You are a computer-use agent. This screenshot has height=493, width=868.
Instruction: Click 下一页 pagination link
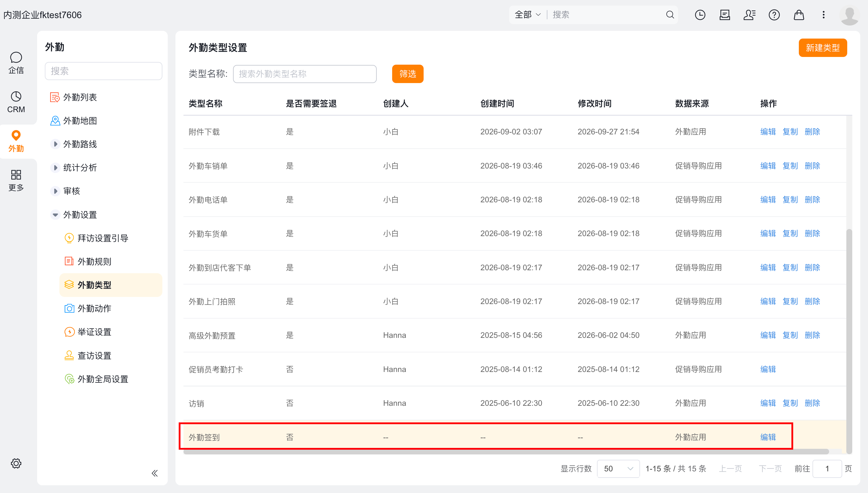tap(770, 469)
